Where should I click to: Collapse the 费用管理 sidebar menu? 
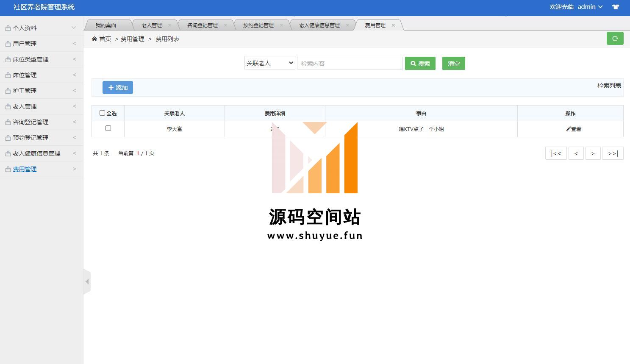(x=42, y=169)
